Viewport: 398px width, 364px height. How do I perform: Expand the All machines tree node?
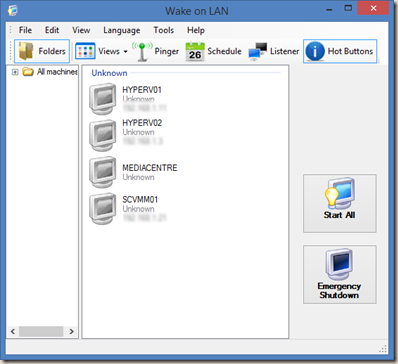tap(15, 72)
